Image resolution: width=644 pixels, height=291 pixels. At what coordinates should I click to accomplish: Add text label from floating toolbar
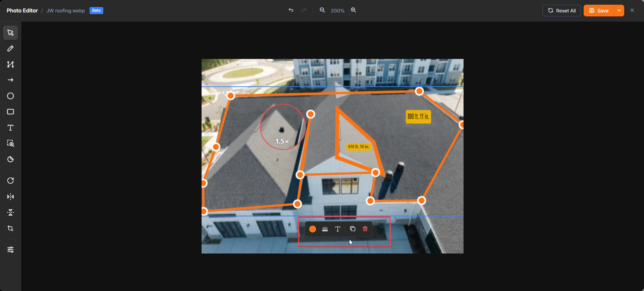338,229
